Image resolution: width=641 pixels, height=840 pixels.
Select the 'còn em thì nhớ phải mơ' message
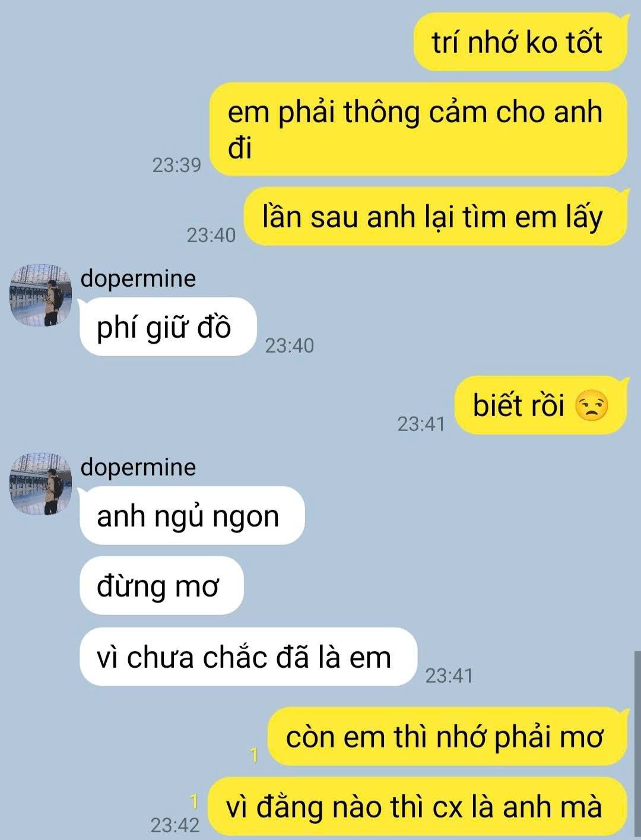[447, 737]
